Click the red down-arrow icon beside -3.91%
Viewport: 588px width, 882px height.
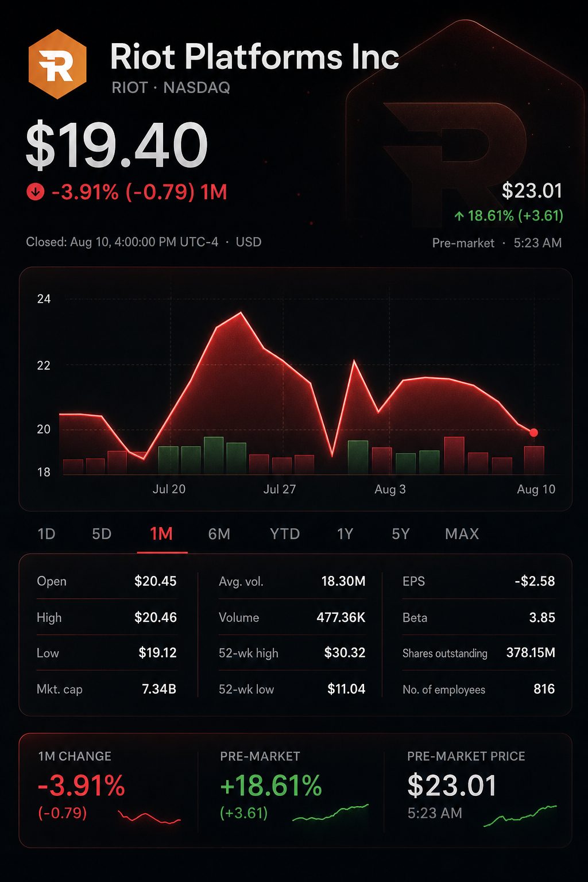35,192
